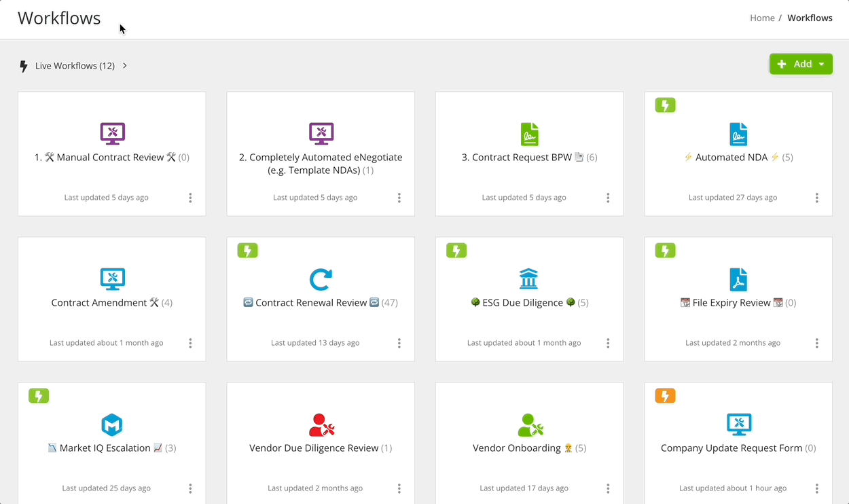The width and height of the screenshot is (849, 504).
Task: Navigate via the Home breadcrumb link
Action: click(761, 18)
